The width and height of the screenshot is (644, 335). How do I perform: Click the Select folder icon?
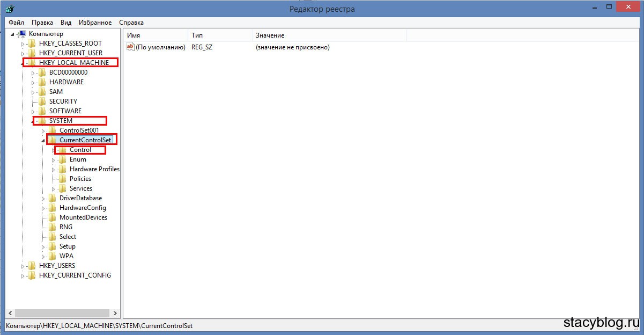pos(53,237)
